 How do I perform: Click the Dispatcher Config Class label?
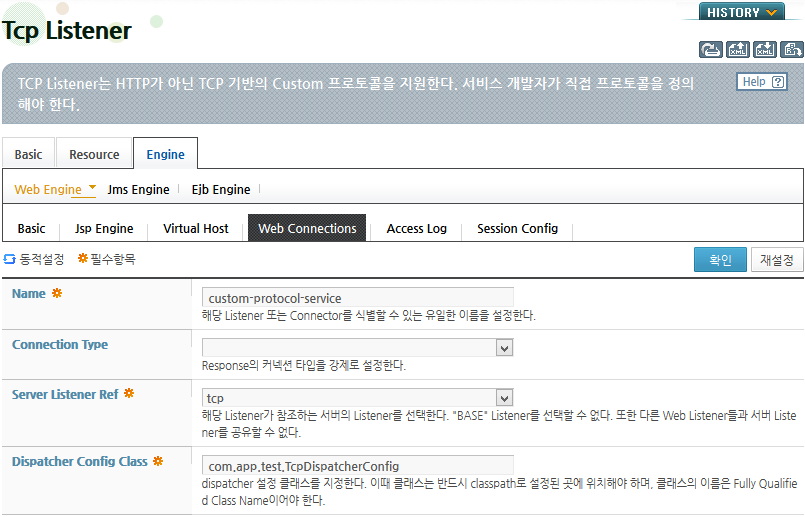[80, 461]
